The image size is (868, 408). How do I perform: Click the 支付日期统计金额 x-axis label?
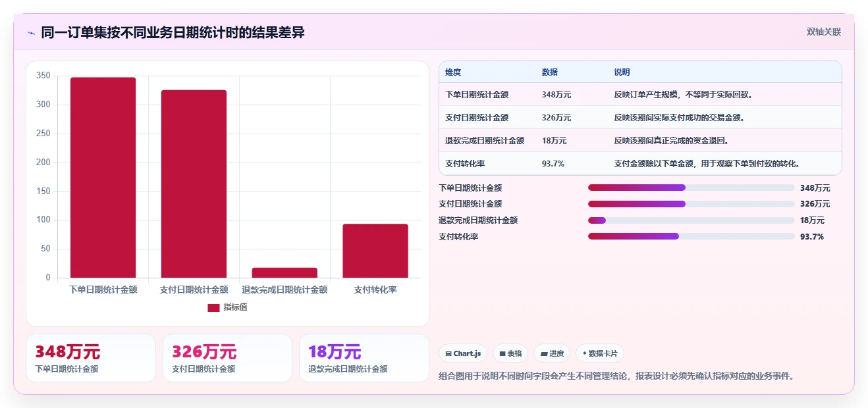click(x=194, y=290)
